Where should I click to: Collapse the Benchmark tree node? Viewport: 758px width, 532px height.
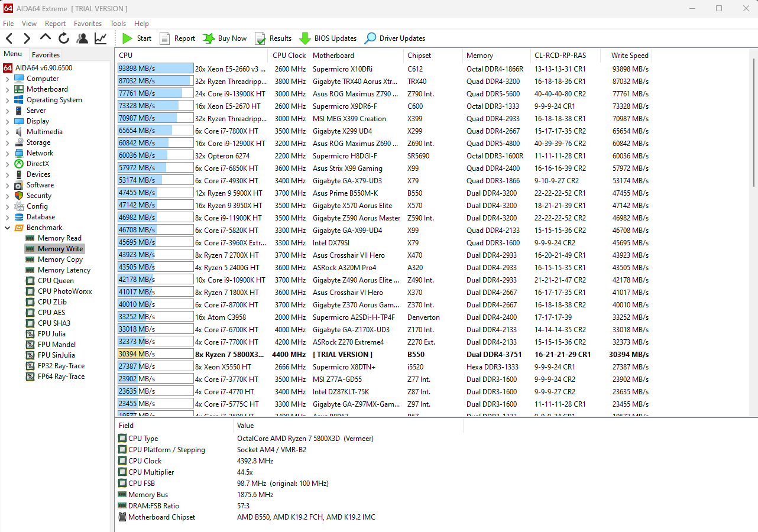pos(7,228)
